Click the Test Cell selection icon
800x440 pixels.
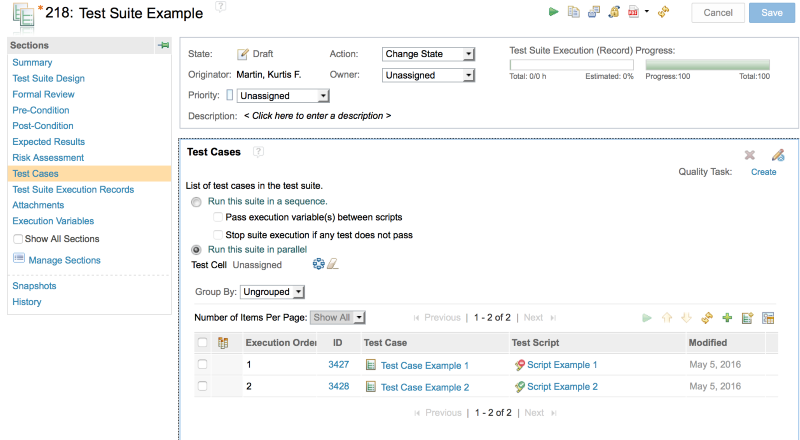(x=318, y=264)
